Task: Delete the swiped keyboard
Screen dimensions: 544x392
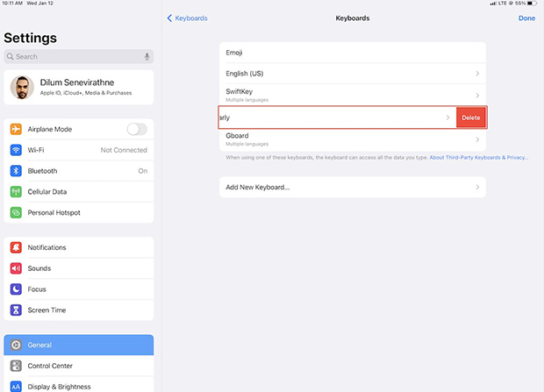Action: pos(471,118)
